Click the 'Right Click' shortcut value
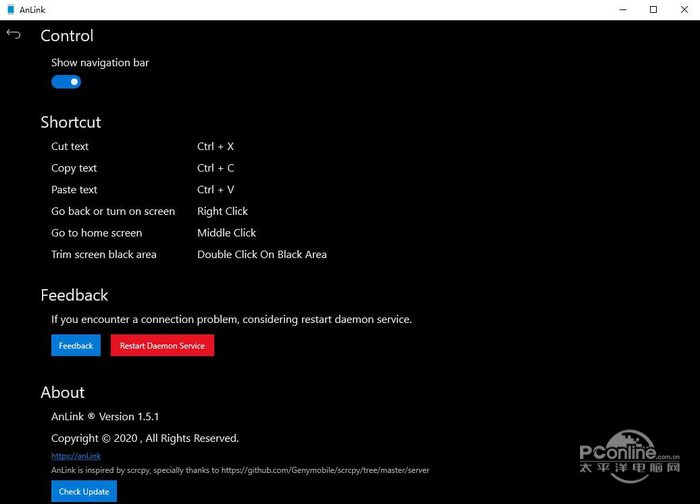The image size is (700, 504). coord(222,212)
